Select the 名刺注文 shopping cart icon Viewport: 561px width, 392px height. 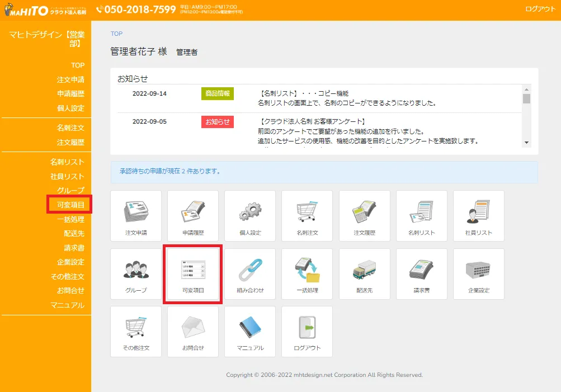tap(307, 215)
